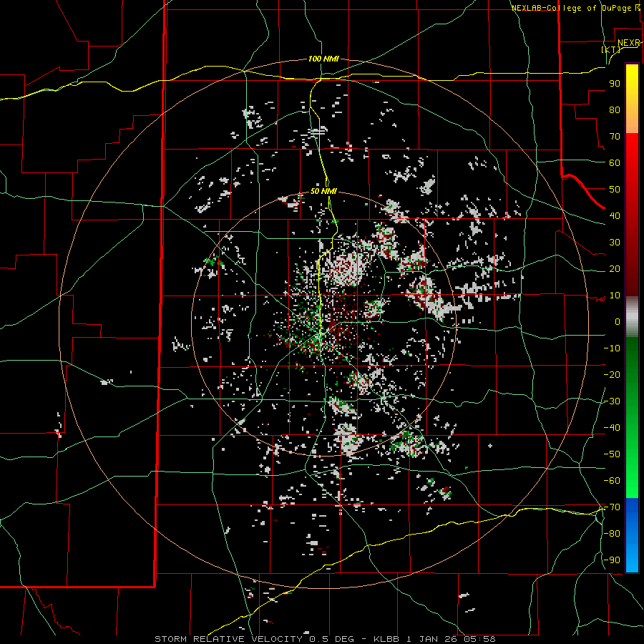Click the STORM RELATIVE VELOCITY caption text
Screen dimensions: 644x644
click(x=230, y=639)
